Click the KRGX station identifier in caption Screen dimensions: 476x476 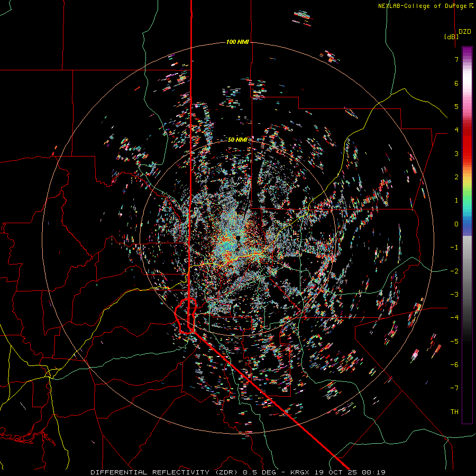[301, 472]
